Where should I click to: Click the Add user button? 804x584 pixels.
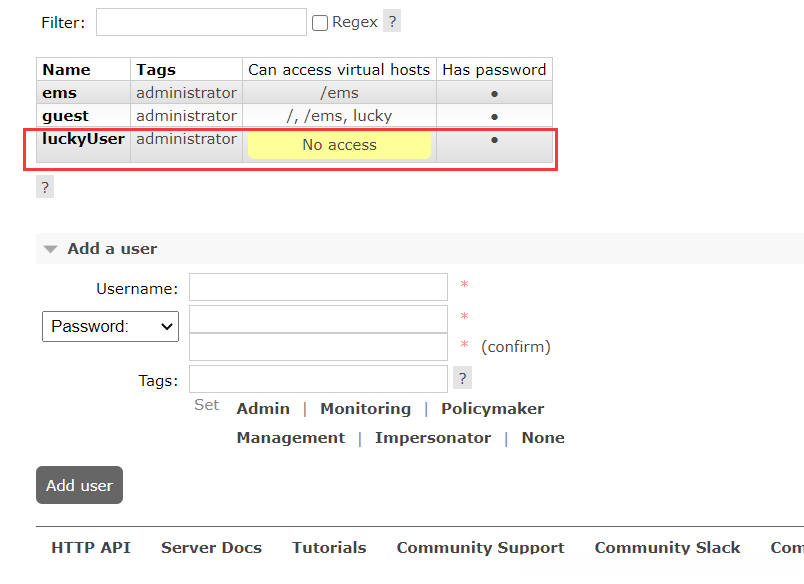(x=79, y=485)
